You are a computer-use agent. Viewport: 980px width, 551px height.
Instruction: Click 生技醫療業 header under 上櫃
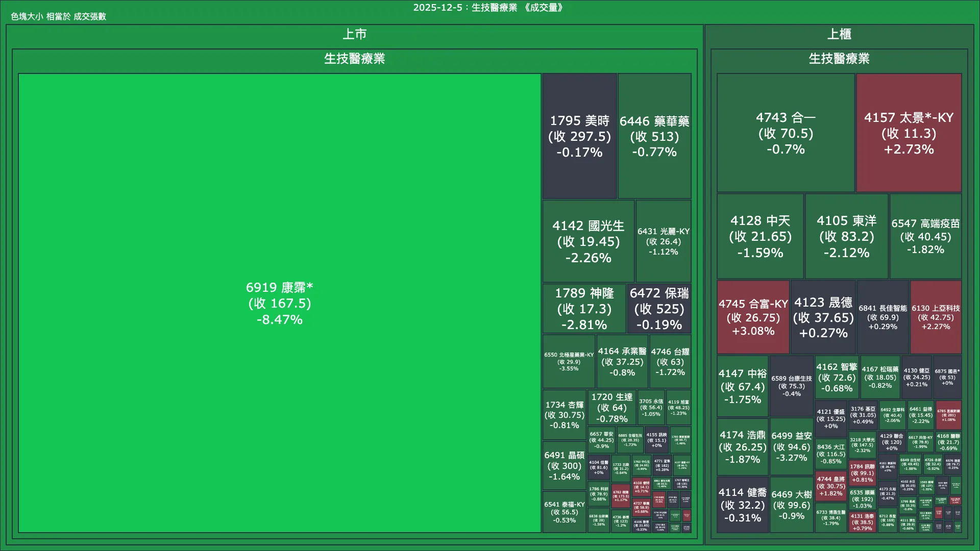[x=839, y=59]
